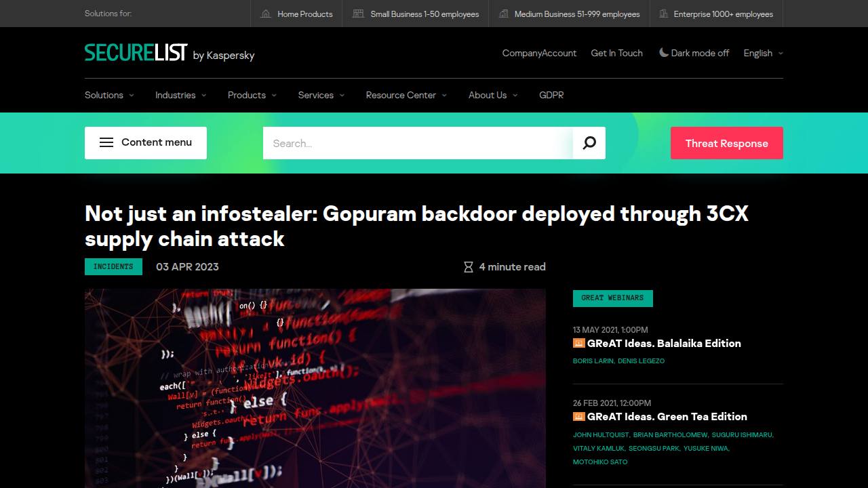Open the GDPR menu item
The height and width of the screenshot is (488, 868).
tap(551, 95)
